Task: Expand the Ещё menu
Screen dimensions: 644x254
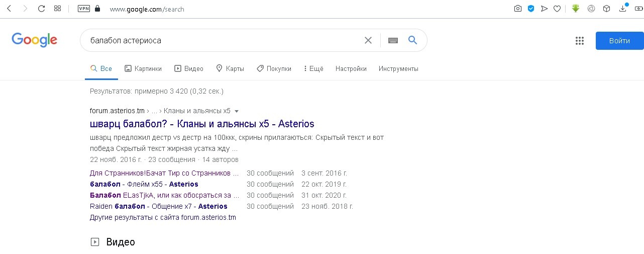Action: (313, 68)
